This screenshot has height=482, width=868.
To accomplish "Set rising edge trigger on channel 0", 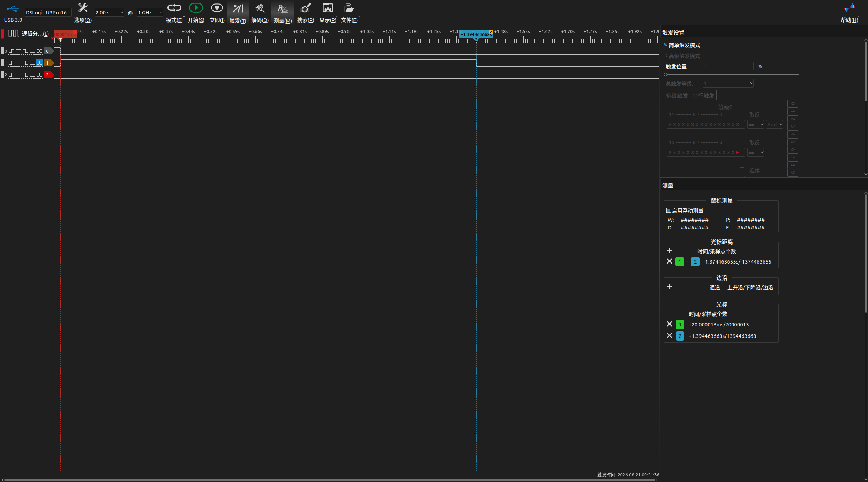I will [12, 51].
